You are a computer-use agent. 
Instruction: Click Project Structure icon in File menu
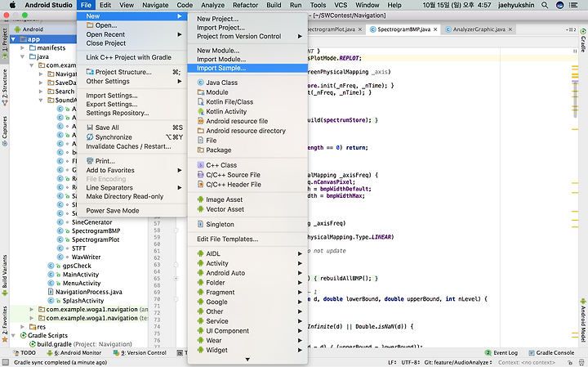[90, 72]
